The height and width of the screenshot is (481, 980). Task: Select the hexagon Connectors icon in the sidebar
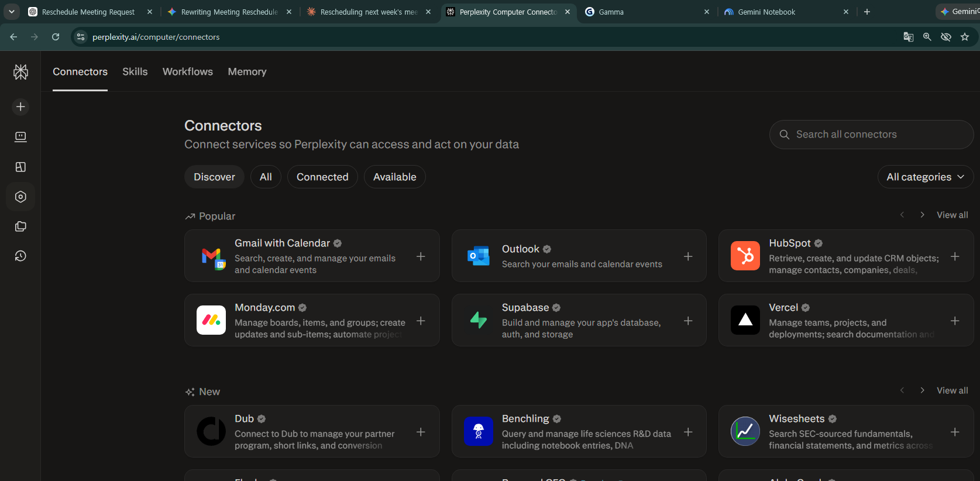tap(20, 197)
